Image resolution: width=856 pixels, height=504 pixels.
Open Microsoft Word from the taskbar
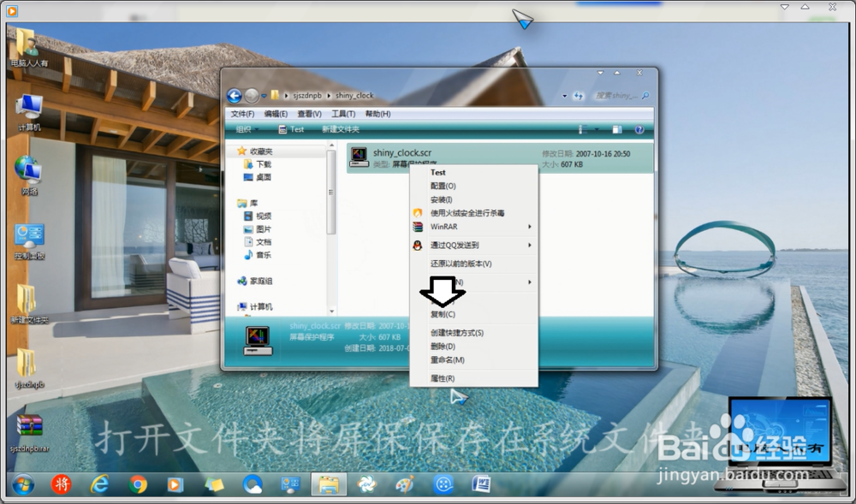481,483
